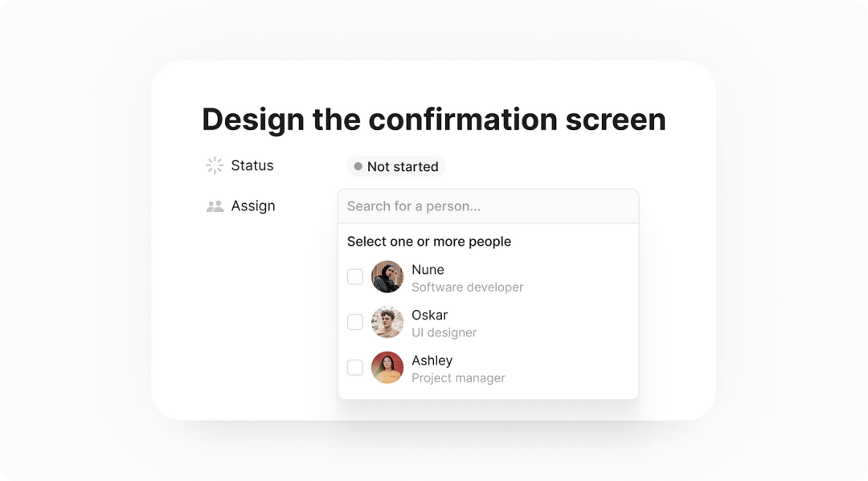868x481 pixels.
Task: Click the Project manager role text
Action: tap(458, 378)
